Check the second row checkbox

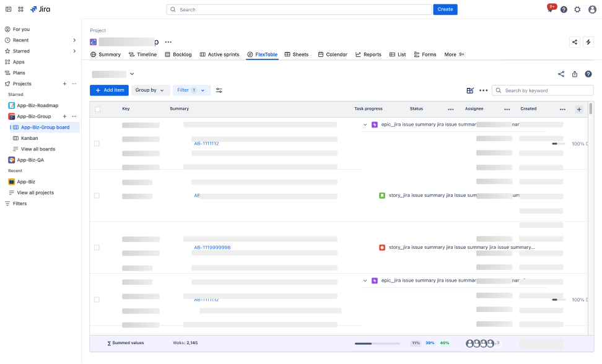click(x=97, y=196)
